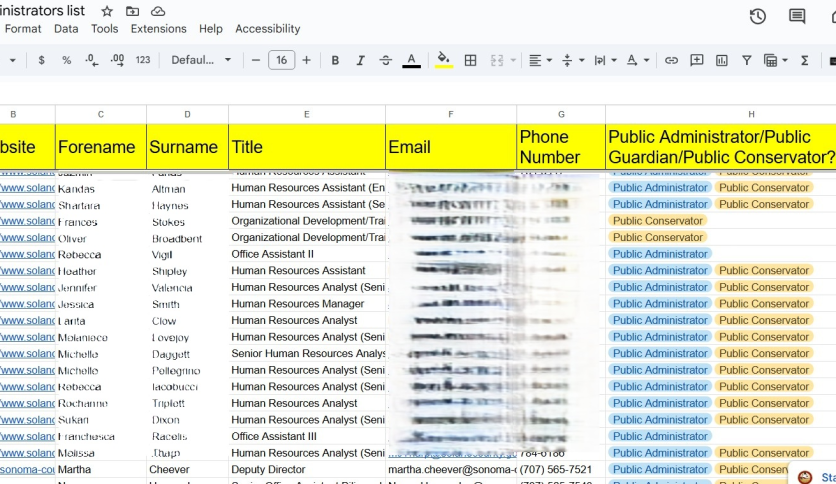Open version history clock icon
This screenshot has width=836, height=484.
(x=758, y=17)
